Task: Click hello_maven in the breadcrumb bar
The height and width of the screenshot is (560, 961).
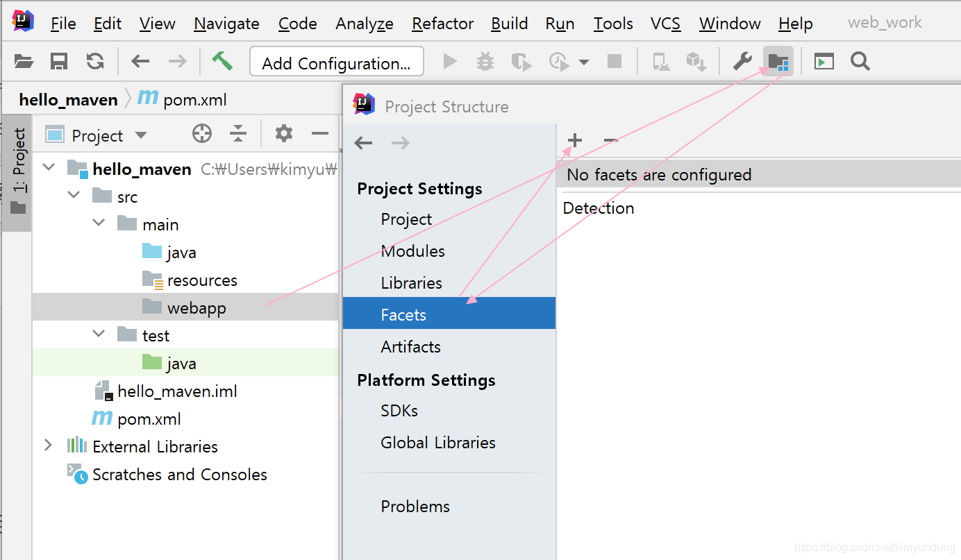Action: 68,100
